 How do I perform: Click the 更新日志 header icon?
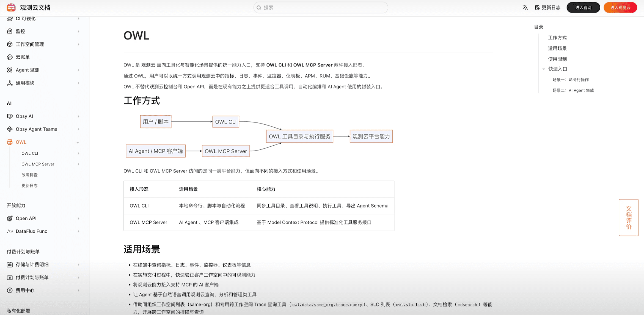[537, 7]
